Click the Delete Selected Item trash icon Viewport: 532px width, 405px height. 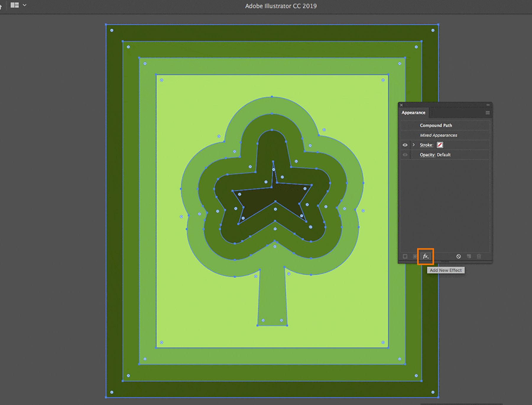[479, 256]
